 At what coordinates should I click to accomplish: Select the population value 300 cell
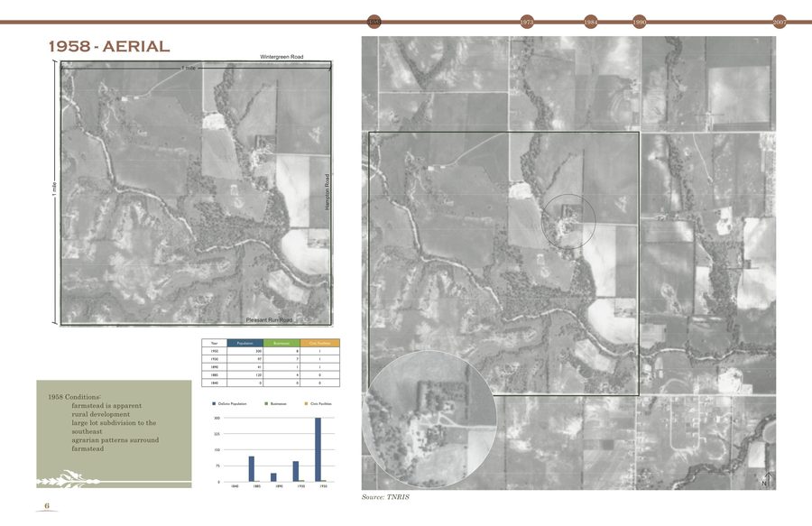245,351
